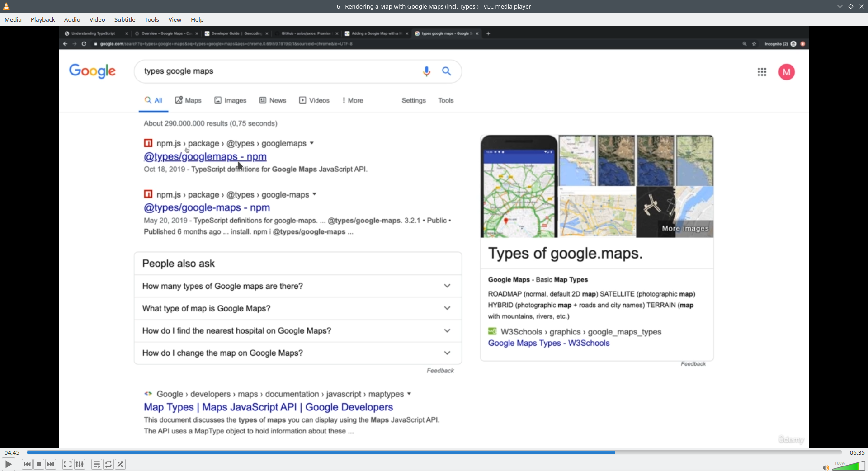
Task: Click the VLC cone icon in title bar
Action: point(6,6)
